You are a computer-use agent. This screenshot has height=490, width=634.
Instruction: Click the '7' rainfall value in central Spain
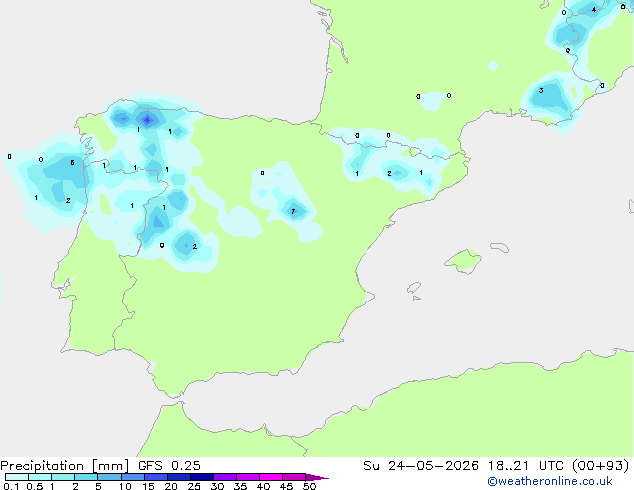pyautogui.click(x=294, y=211)
